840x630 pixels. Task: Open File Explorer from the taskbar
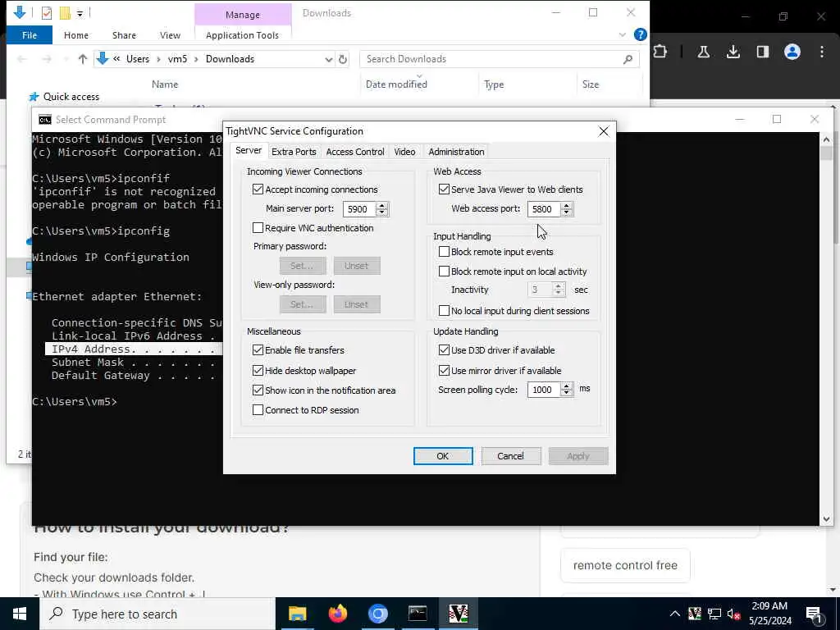pos(297,614)
